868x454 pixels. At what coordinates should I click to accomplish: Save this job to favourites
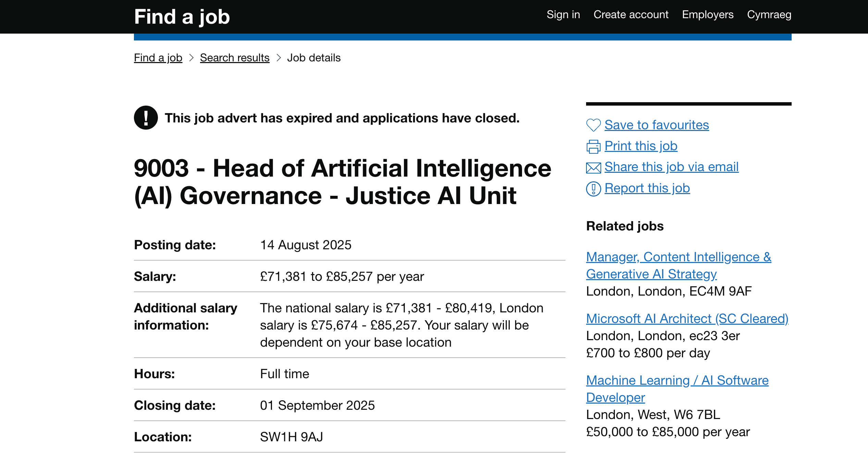[x=656, y=125]
